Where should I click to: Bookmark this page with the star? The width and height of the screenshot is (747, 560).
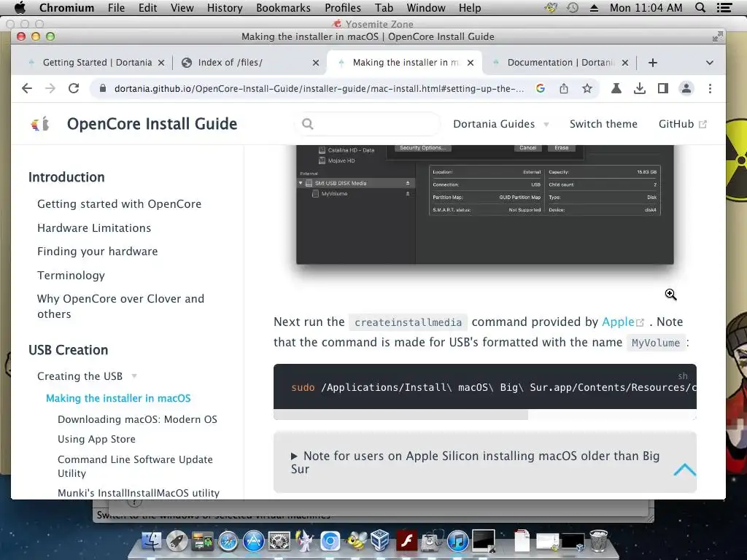point(587,88)
